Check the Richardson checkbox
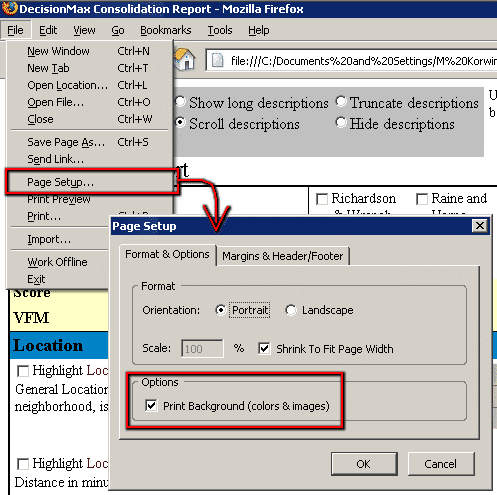 [x=322, y=199]
